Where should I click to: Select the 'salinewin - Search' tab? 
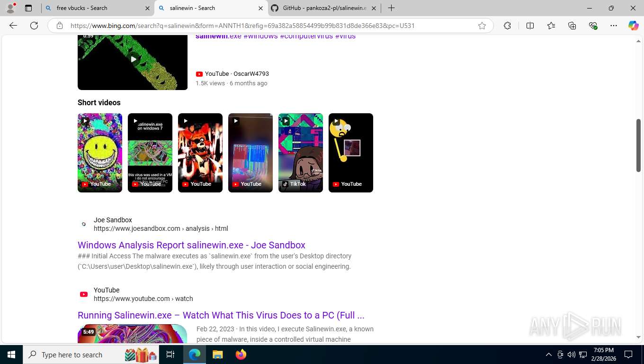[x=211, y=8]
